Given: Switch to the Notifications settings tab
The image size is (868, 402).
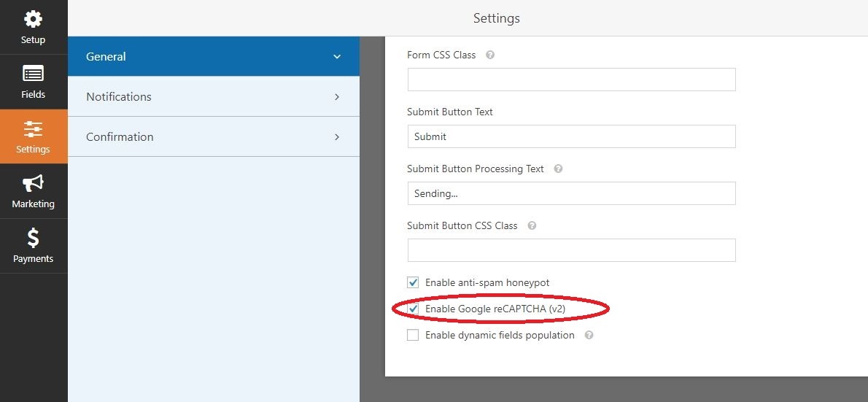Looking at the screenshot, I should click(x=119, y=97).
